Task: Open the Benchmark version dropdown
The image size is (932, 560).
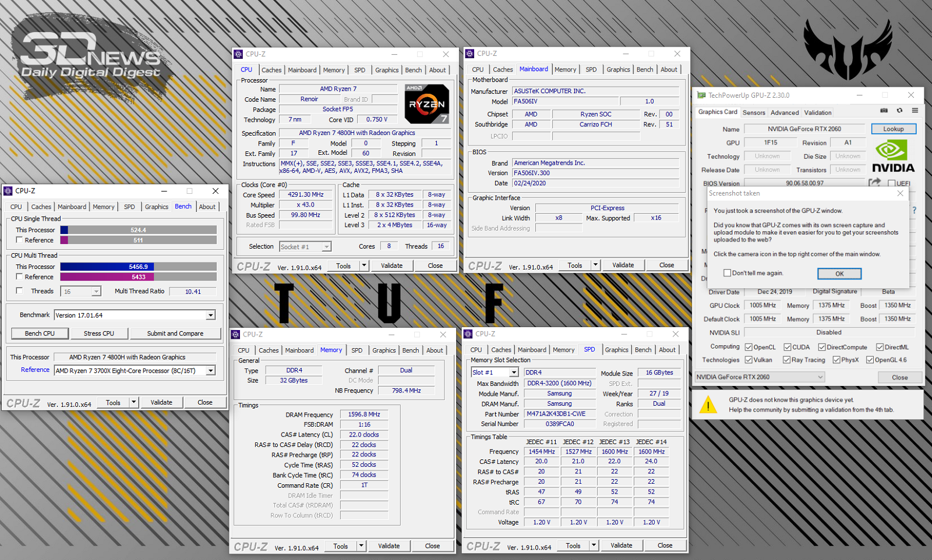Action: click(210, 315)
